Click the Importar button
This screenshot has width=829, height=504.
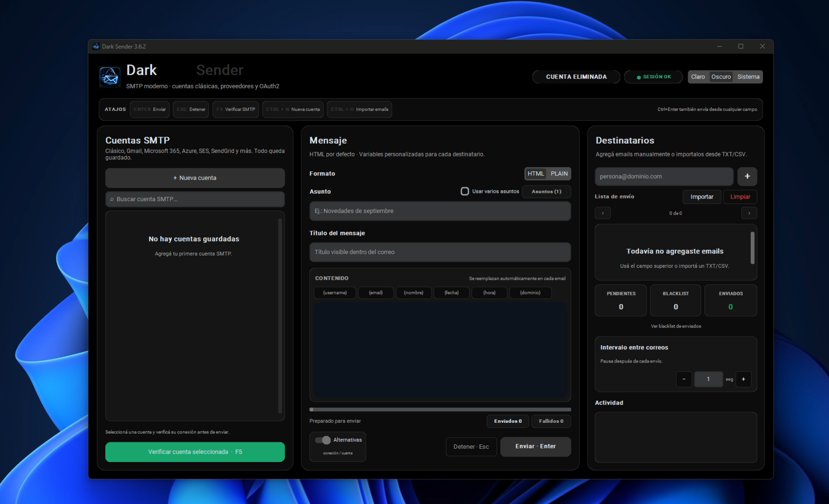point(702,197)
